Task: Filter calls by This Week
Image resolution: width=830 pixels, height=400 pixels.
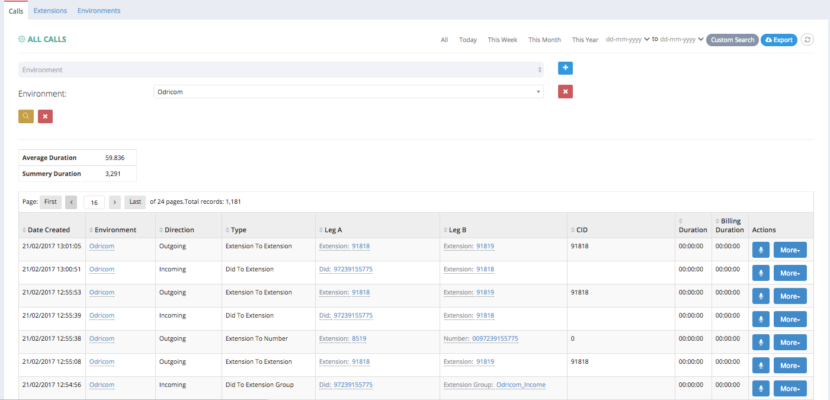Action: pos(502,40)
